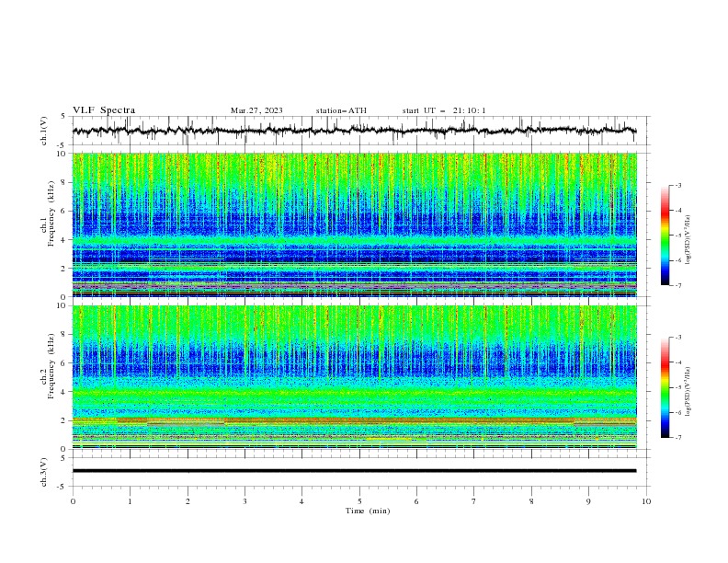728x563 pixels.
Task: Click time axis tick label "8"
Action: 531,501
